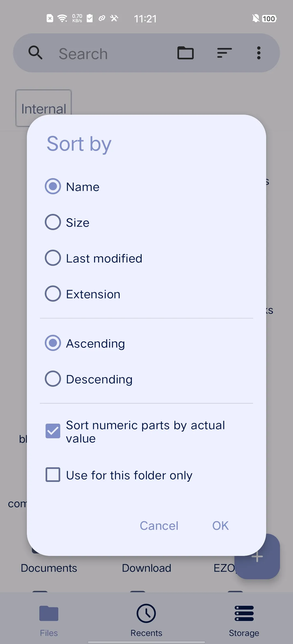Image resolution: width=293 pixels, height=644 pixels.
Task: Tap the sort lines icon
Action: [x=224, y=53]
